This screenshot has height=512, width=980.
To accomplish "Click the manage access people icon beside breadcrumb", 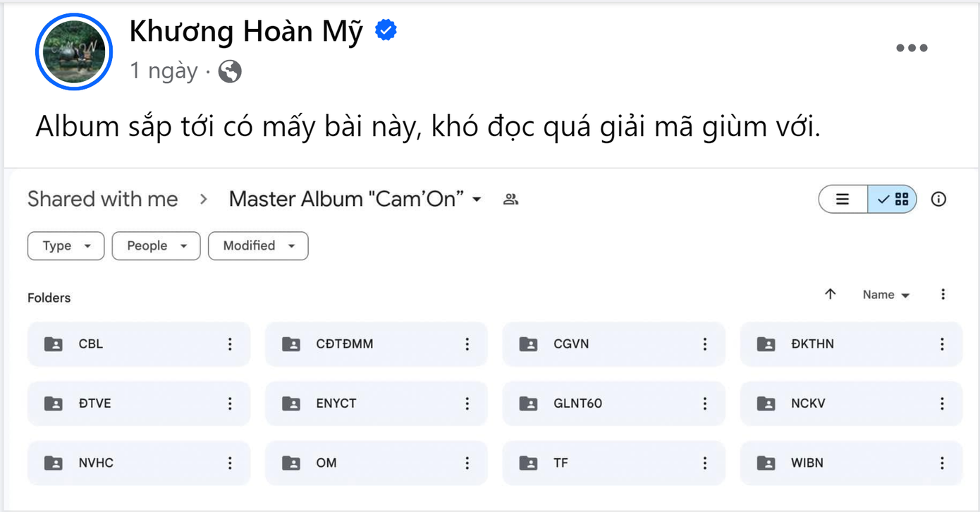I will tap(510, 199).
